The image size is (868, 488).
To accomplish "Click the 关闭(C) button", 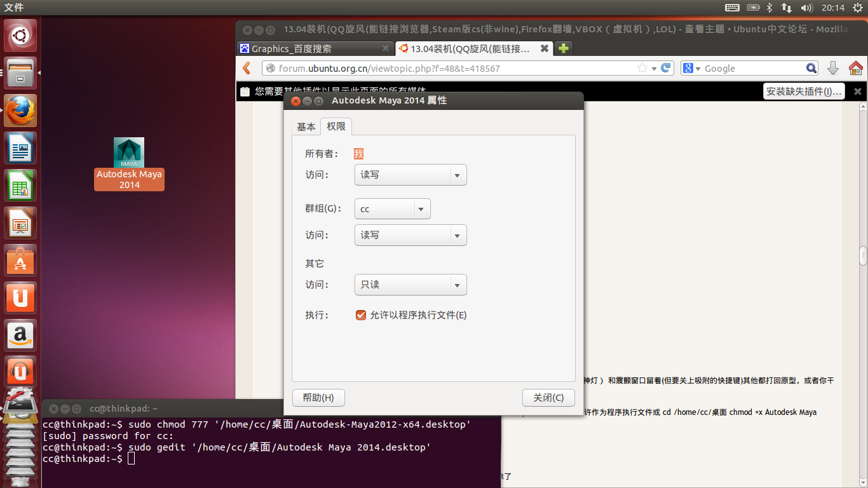I will click(548, 398).
